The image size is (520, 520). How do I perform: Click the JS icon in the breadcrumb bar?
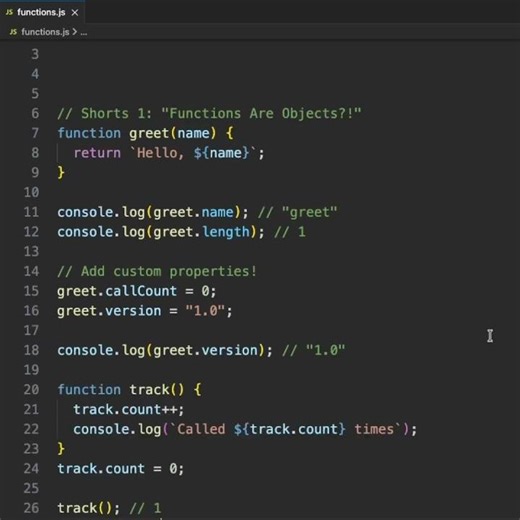13,32
